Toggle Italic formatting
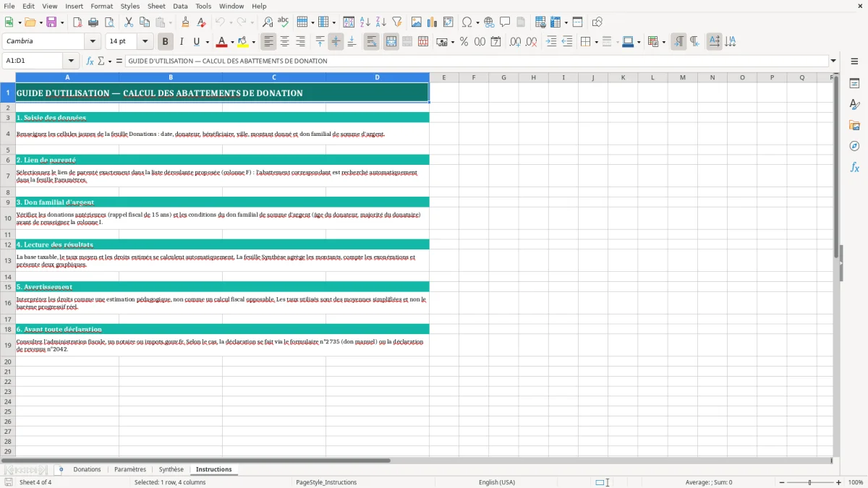The height and width of the screenshot is (488, 868). tap(181, 41)
